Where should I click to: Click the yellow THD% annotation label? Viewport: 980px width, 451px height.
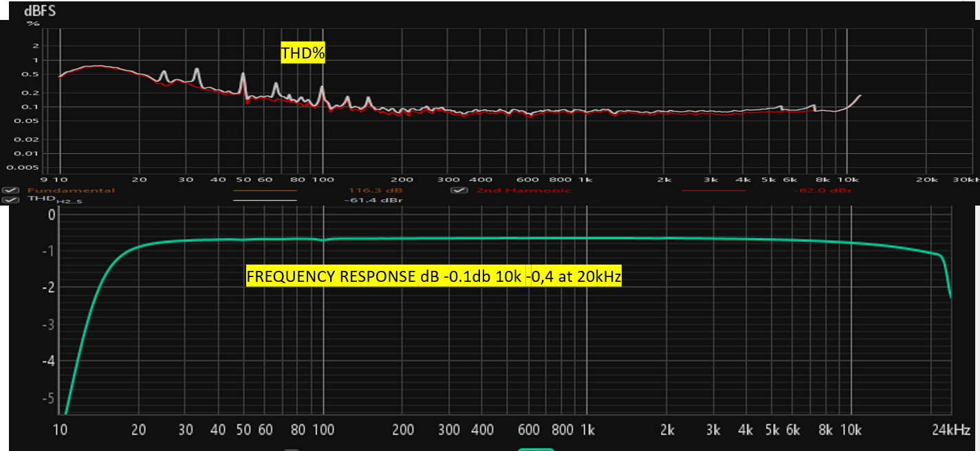tap(303, 52)
